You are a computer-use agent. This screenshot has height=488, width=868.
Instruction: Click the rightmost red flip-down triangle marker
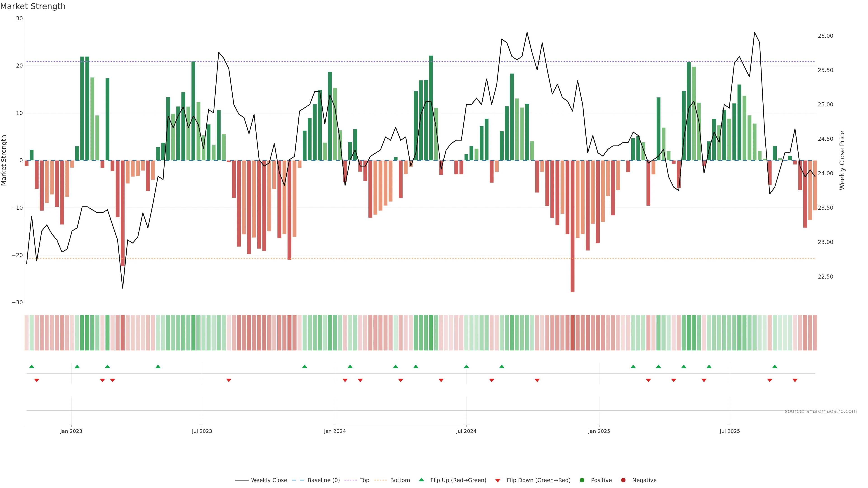click(795, 380)
